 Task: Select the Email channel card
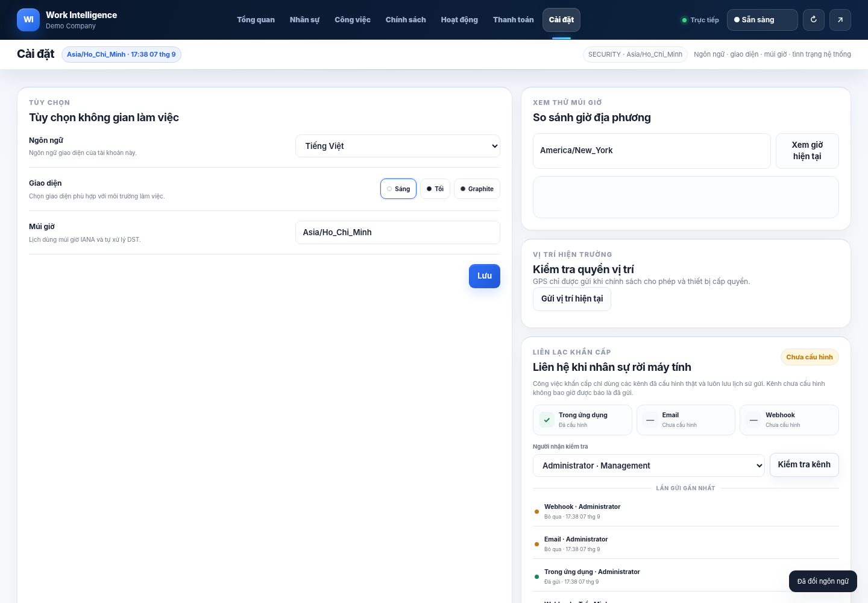pyautogui.click(x=686, y=420)
